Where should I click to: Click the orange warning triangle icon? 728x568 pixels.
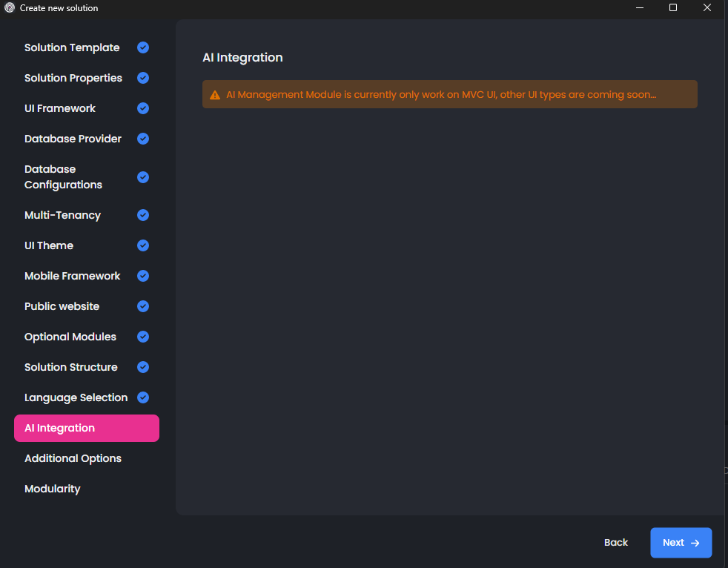click(x=215, y=95)
